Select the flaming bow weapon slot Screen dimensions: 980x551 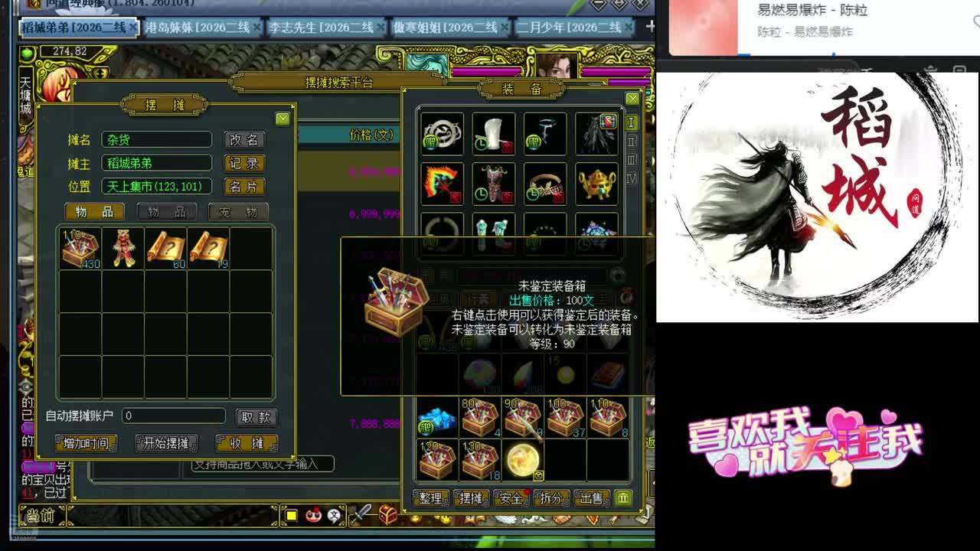pyautogui.click(x=442, y=184)
